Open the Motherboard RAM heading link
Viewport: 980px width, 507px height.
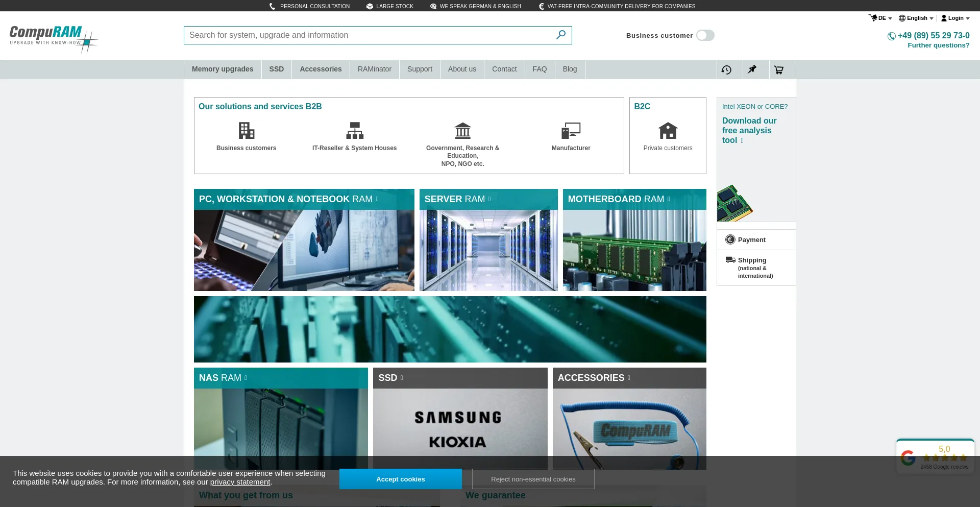(x=619, y=199)
